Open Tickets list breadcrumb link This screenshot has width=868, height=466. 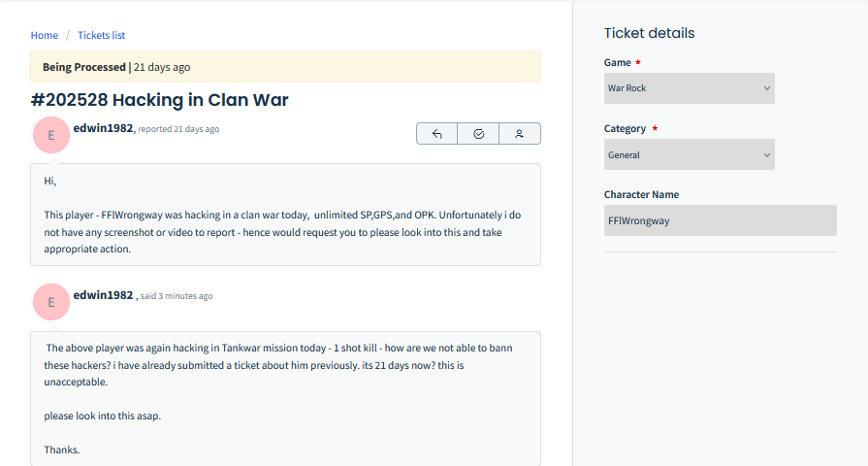102,36
